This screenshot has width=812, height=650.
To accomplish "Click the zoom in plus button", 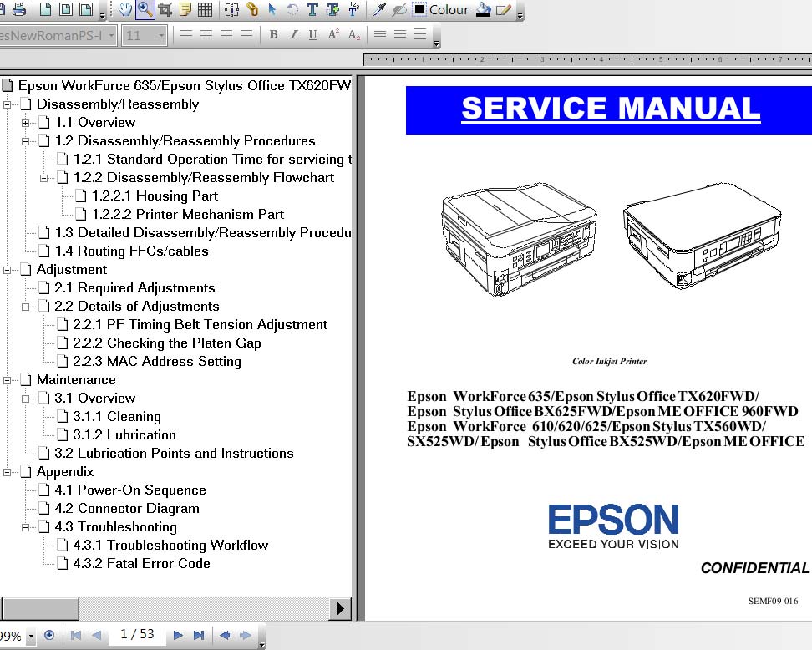I will click(x=49, y=635).
